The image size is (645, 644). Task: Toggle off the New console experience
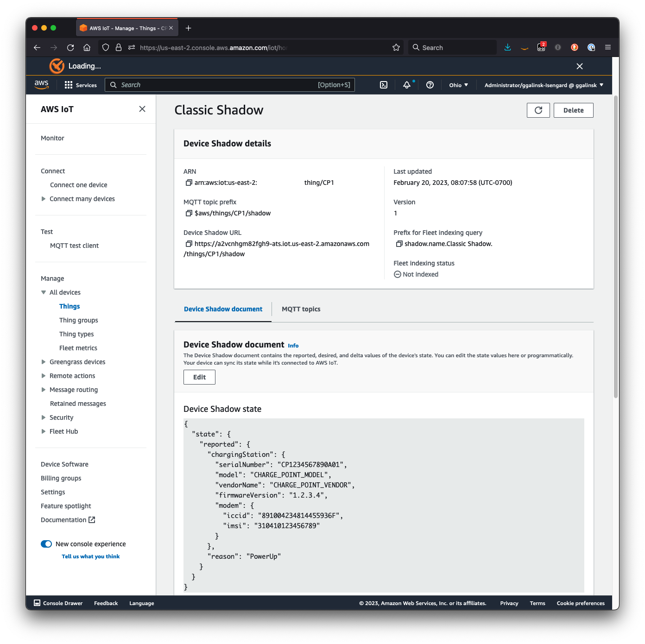(x=46, y=543)
